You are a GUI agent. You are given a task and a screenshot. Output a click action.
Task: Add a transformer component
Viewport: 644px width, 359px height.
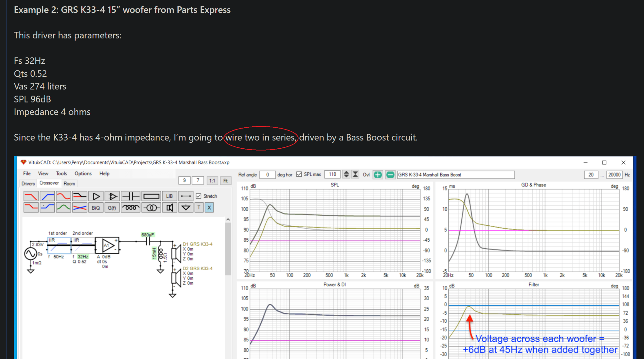[x=151, y=207]
